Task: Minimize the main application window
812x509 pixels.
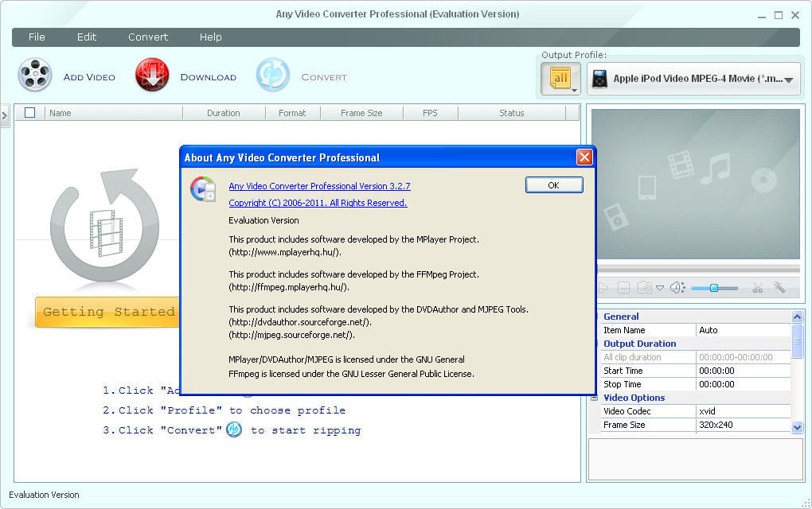Action: [762, 16]
